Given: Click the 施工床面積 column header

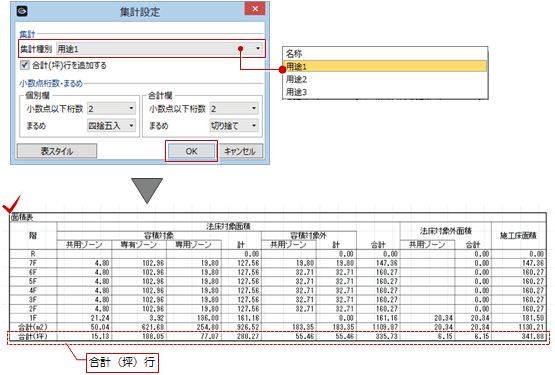Looking at the screenshot, I should [x=518, y=235].
